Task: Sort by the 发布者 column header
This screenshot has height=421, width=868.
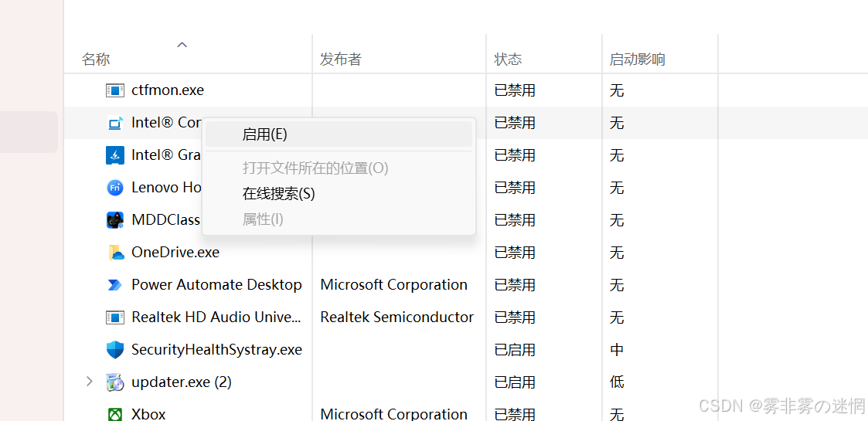Action: 340,59
